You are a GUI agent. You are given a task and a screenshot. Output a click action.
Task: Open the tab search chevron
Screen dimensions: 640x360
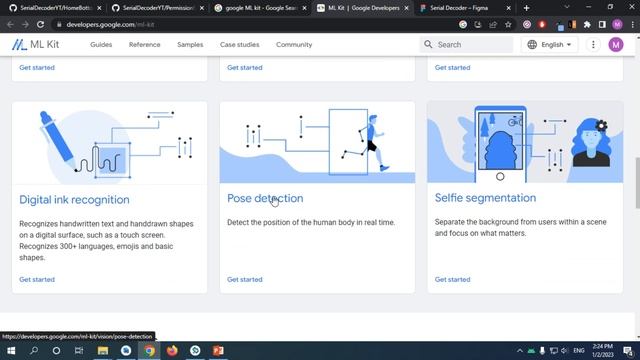567,7
